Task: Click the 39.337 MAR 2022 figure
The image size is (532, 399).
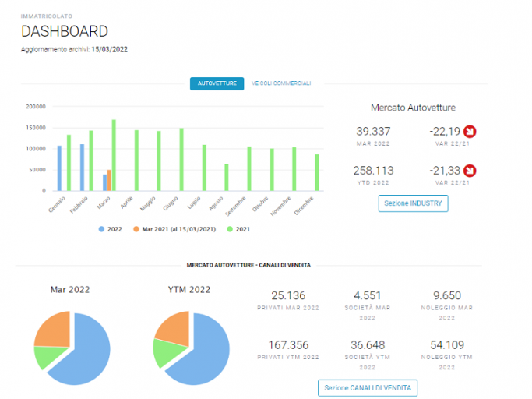Action: [373, 132]
